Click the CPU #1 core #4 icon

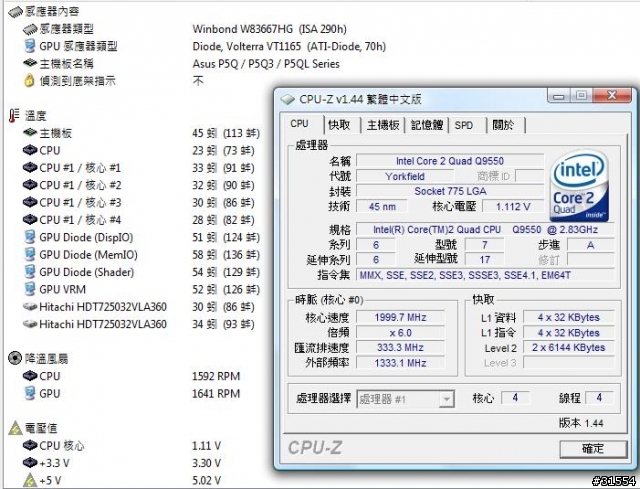pos(30,220)
